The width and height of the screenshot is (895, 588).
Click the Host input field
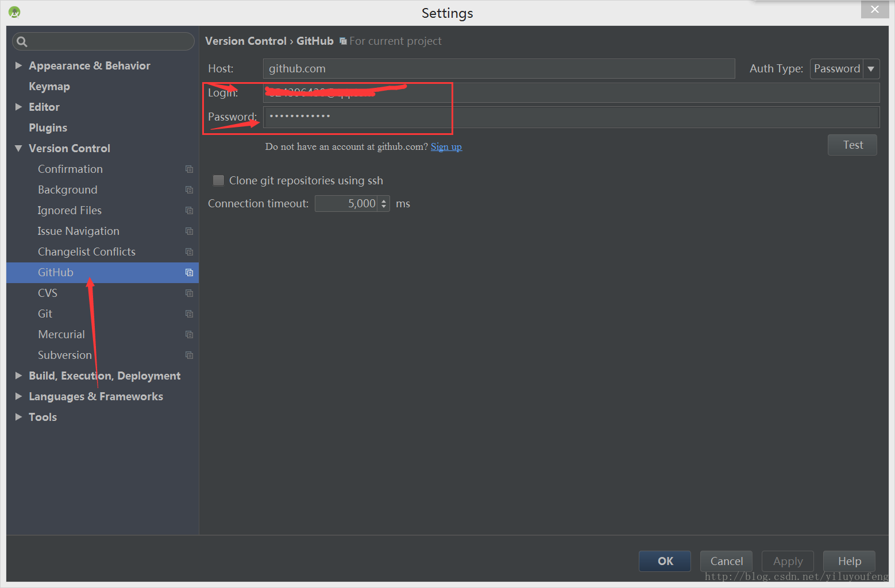tap(499, 68)
